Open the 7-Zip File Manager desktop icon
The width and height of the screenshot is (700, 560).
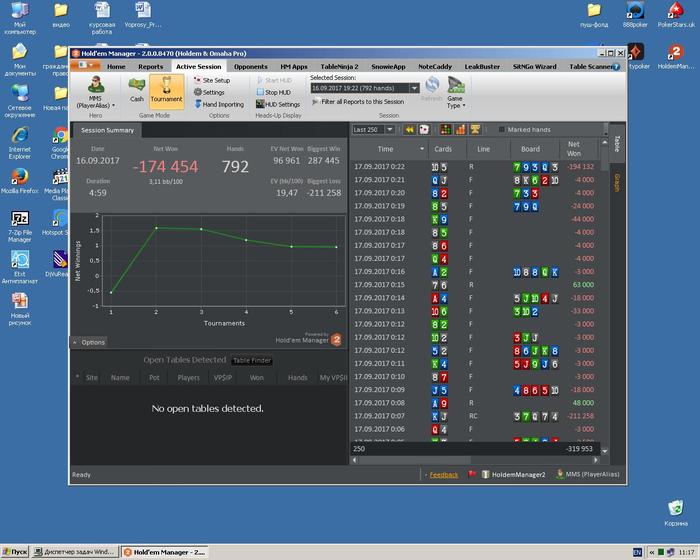coord(20,226)
